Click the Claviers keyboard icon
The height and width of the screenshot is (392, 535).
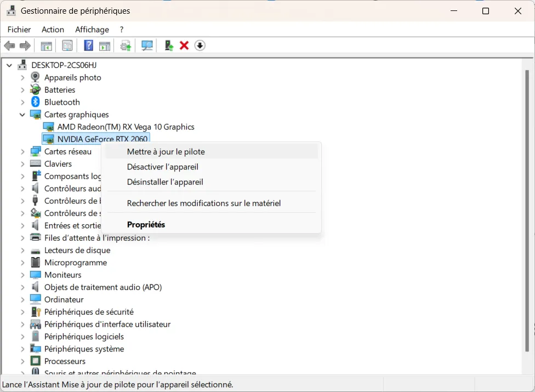[x=36, y=163]
